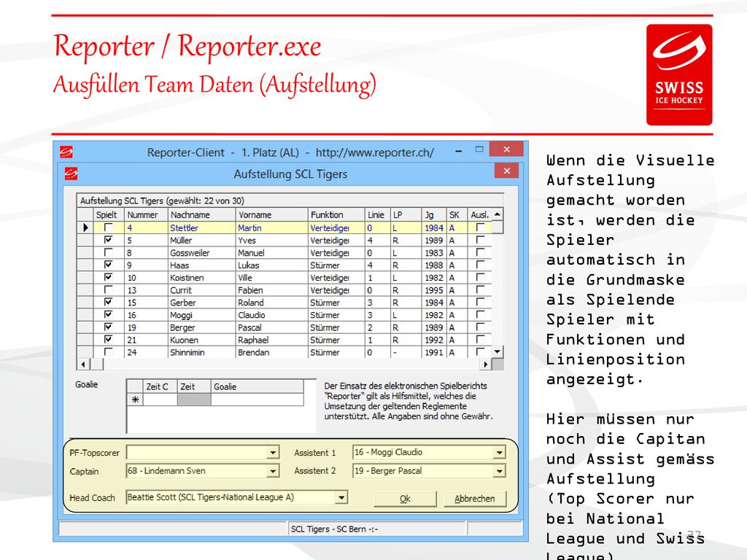Minimize the Reporter-Client window
The width and height of the screenshot is (747, 560).
click(458, 152)
